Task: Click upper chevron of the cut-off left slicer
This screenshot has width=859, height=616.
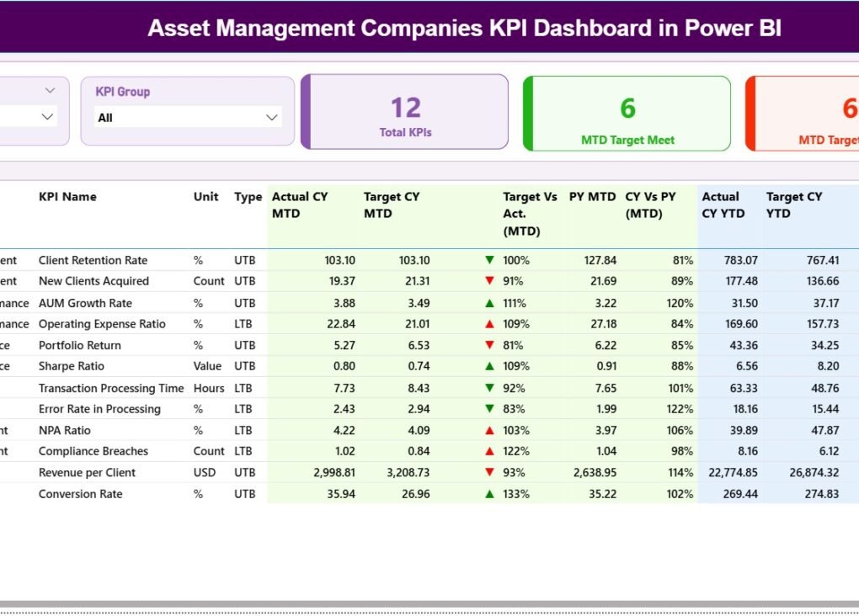Action: [50, 90]
